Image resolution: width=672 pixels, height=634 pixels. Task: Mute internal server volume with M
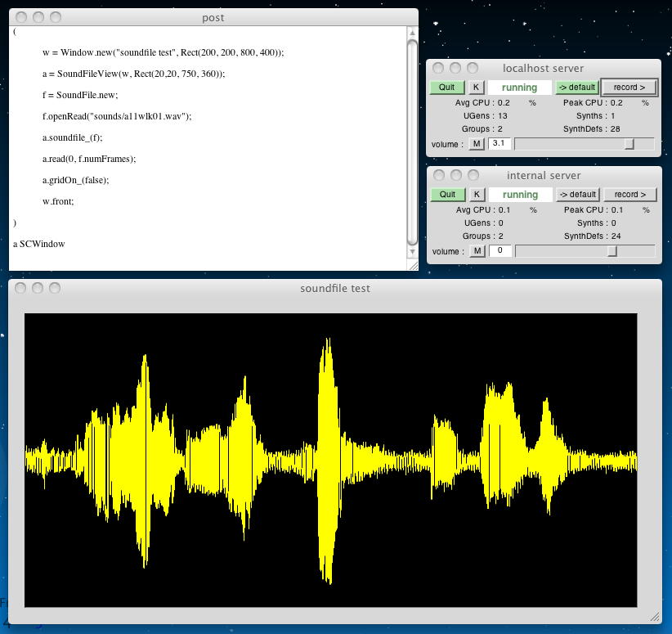pyautogui.click(x=477, y=251)
